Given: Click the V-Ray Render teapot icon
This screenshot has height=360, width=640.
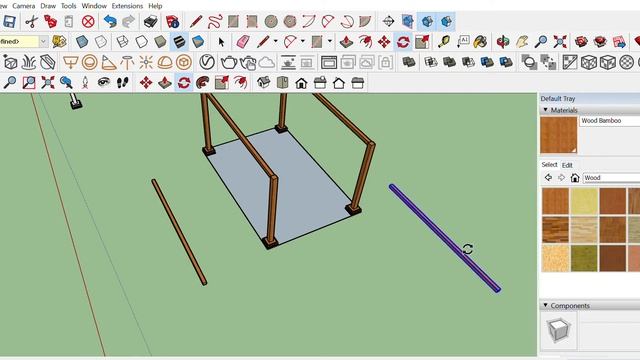Looking at the screenshot, I should tap(229, 62).
